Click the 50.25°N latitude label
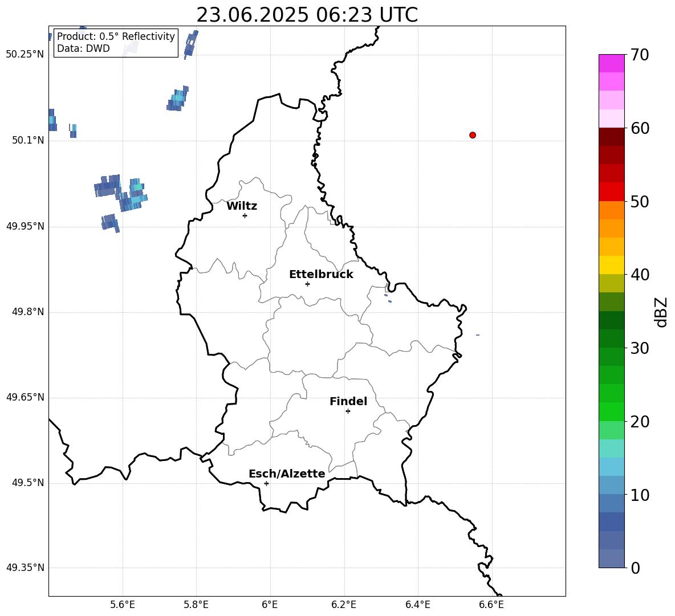Image resolution: width=675 pixels, height=616 pixels. [25, 55]
